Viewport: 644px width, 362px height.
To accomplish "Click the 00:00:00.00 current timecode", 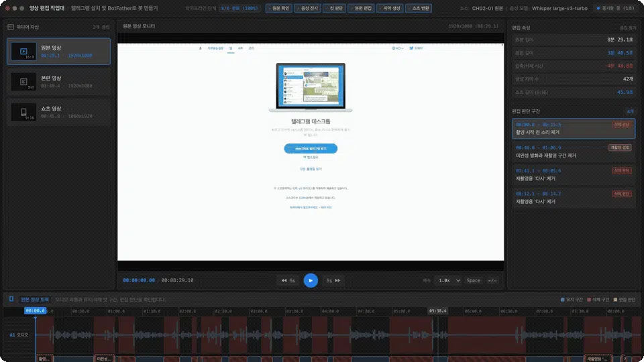I will click(139, 280).
